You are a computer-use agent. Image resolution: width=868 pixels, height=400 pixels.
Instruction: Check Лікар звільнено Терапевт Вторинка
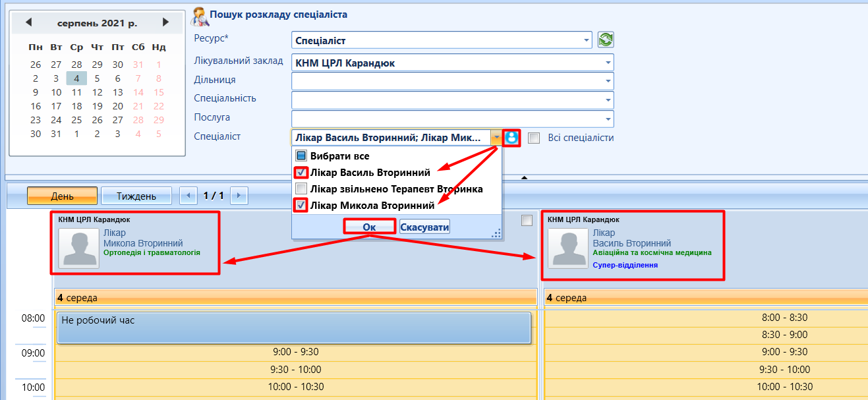pos(301,189)
